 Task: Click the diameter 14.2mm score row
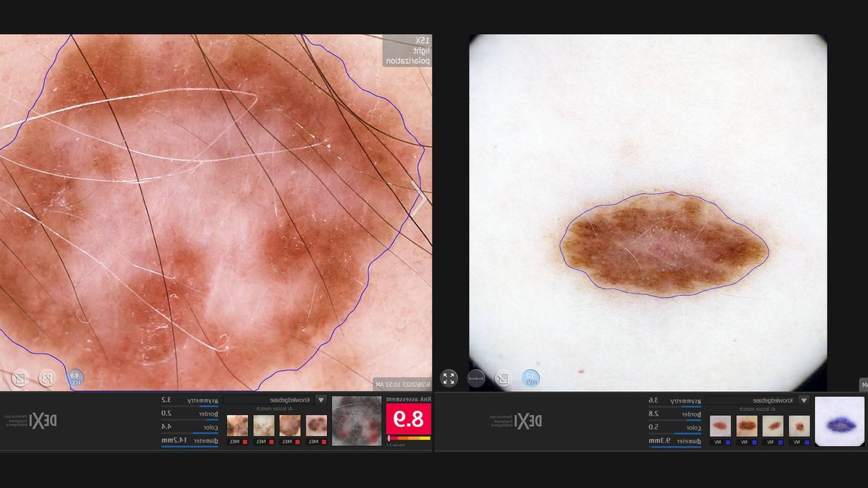coord(190,441)
